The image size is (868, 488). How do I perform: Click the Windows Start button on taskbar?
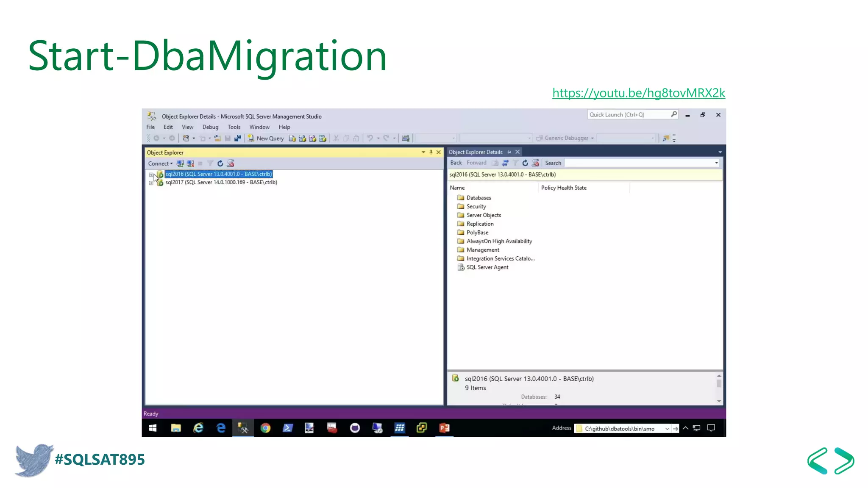[x=153, y=428]
